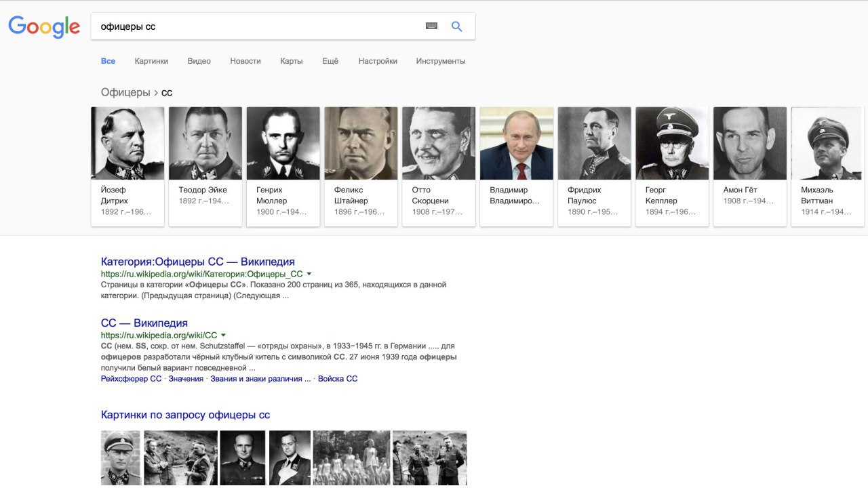Expand the arrow beside ru.wikipedia.org/wiki/СС URL
868x488 pixels.
(223, 335)
